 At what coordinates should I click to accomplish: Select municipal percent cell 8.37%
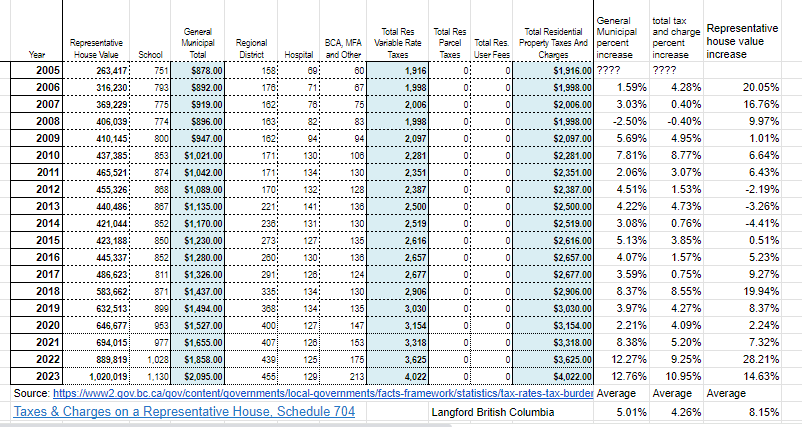coord(621,291)
